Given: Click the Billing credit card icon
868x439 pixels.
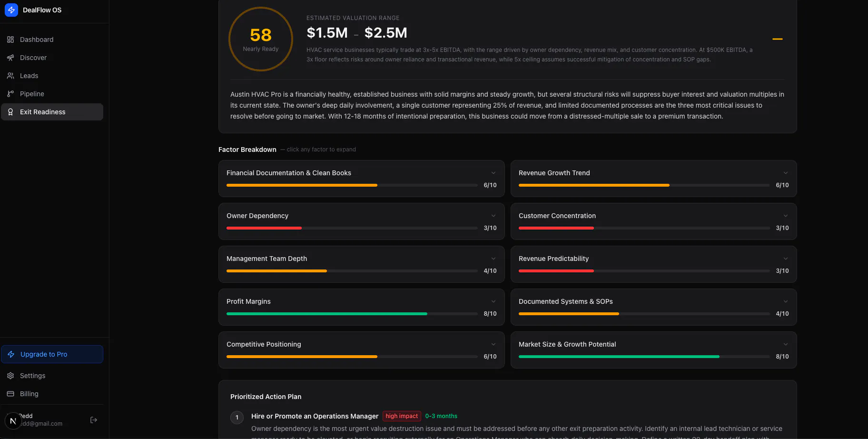Looking at the screenshot, I should pos(10,394).
